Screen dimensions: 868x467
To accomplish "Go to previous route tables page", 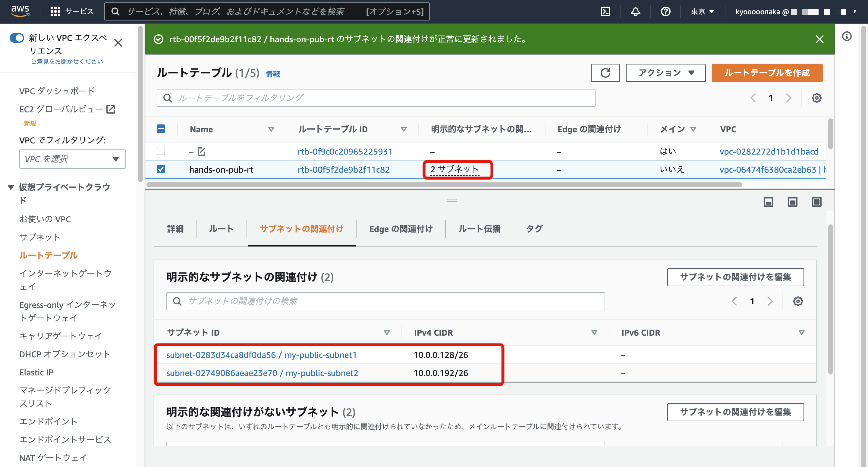I will (753, 98).
